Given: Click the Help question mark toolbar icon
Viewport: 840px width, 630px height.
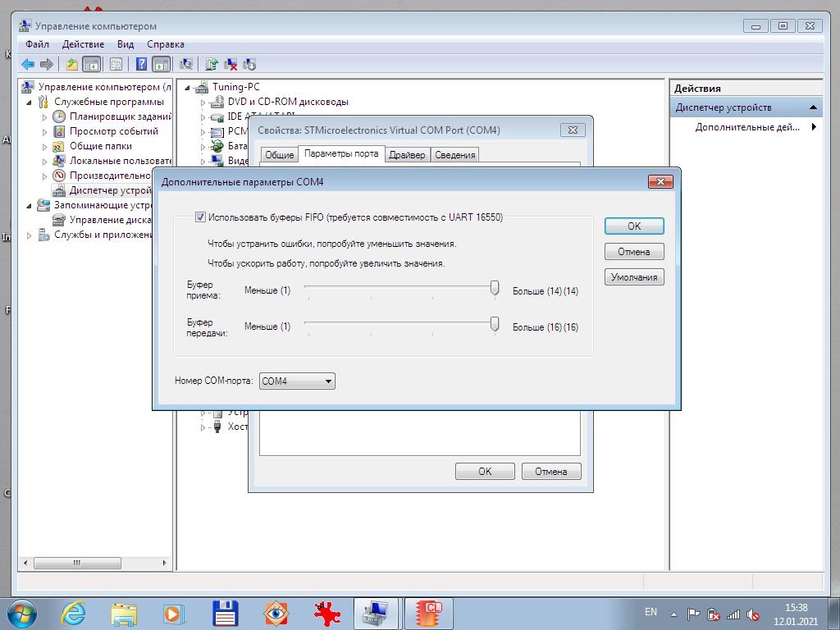Looking at the screenshot, I should (x=142, y=64).
